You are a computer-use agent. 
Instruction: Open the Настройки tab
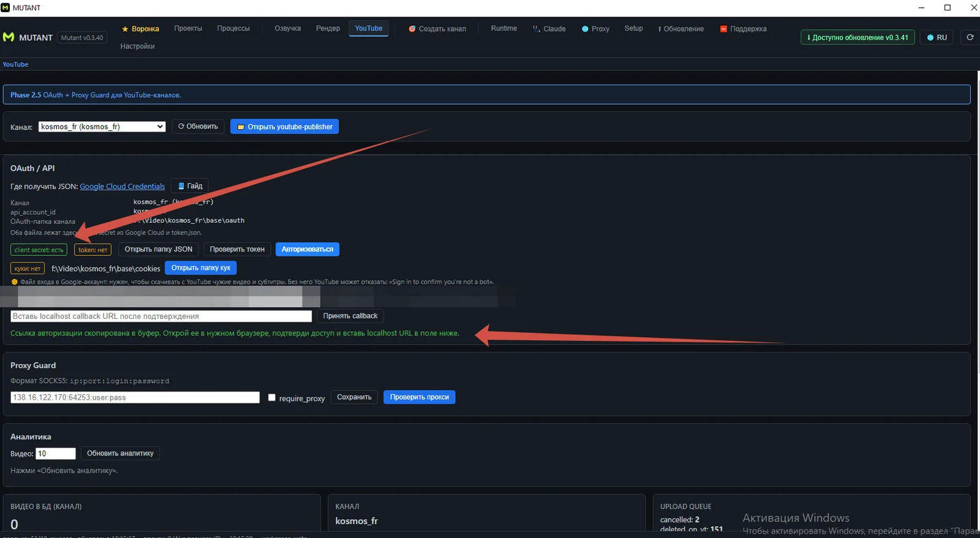click(x=137, y=47)
